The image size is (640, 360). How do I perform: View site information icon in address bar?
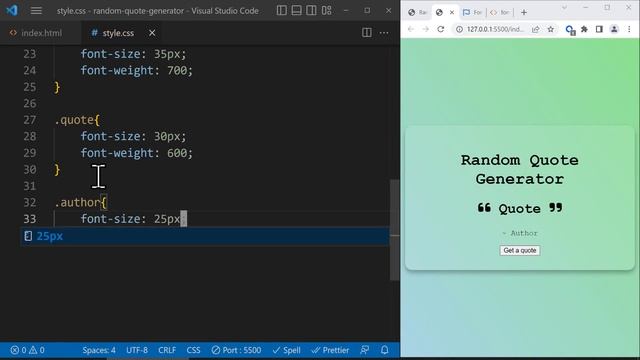pyautogui.click(x=459, y=29)
